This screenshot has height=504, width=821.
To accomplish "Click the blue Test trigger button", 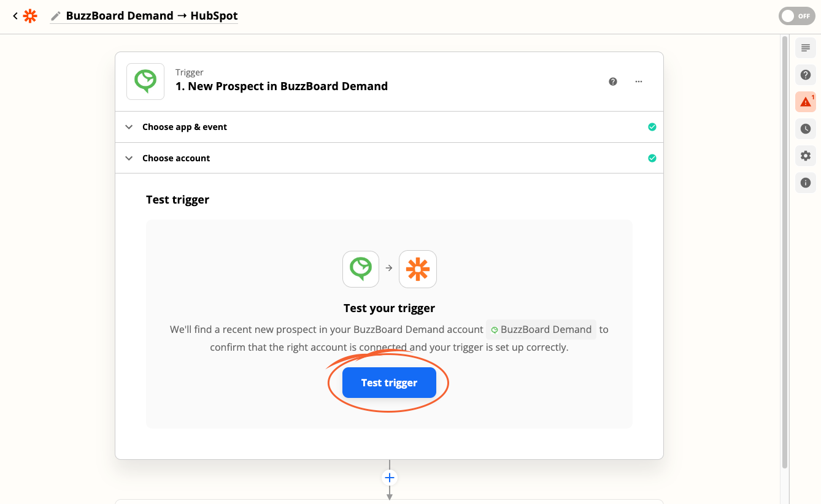I will point(389,383).
